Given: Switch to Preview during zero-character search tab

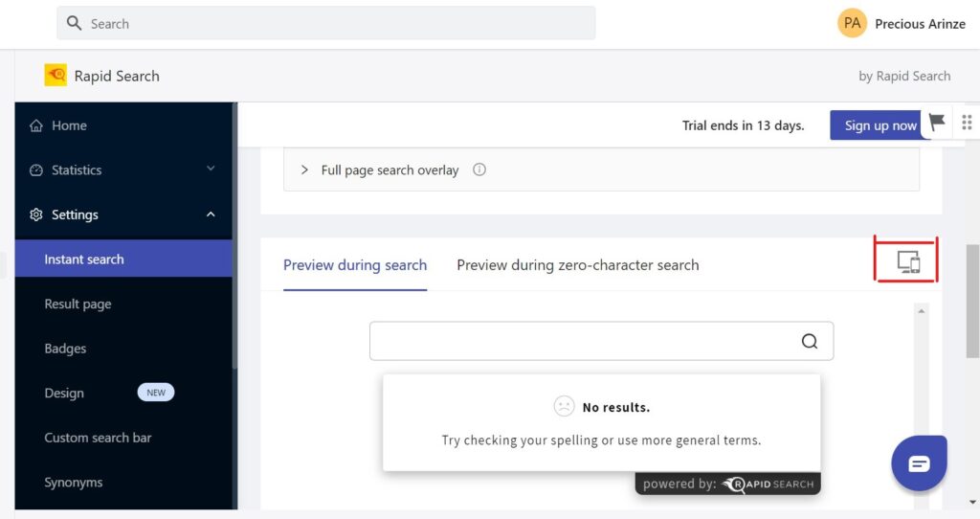Looking at the screenshot, I should (x=577, y=265).
